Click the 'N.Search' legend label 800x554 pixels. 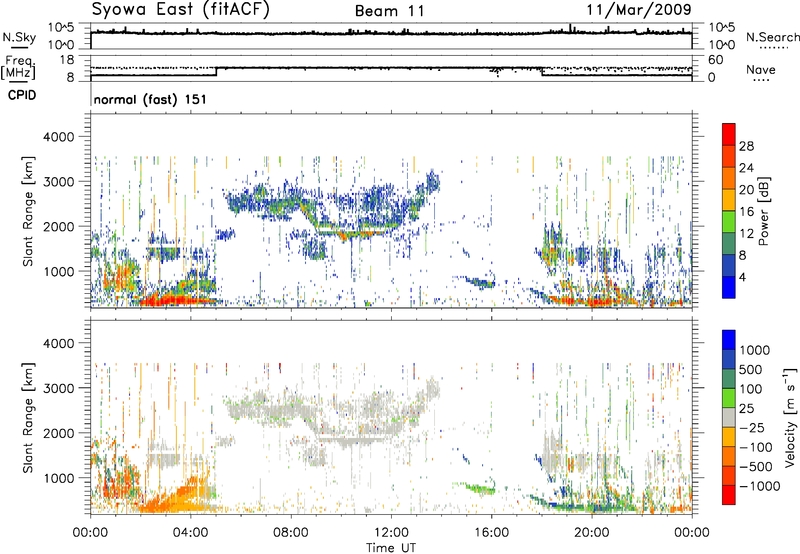pyautogui.click(x=772, y=37)
